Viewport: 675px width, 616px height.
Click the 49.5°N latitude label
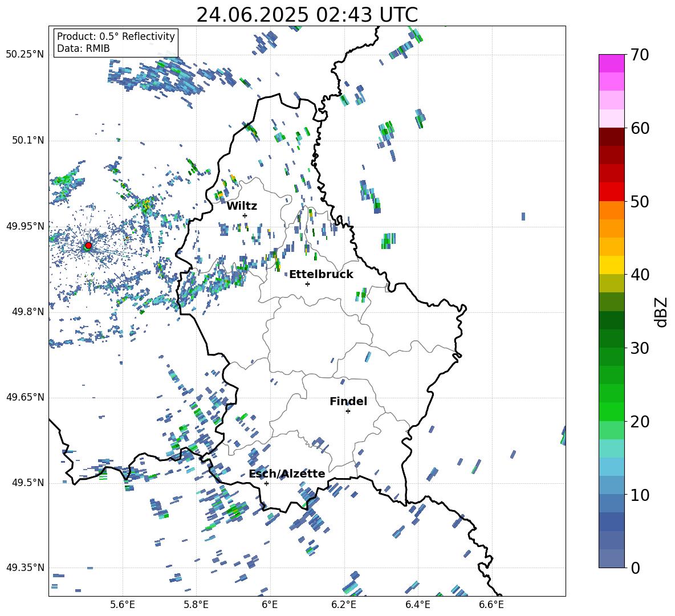(28, 482)
